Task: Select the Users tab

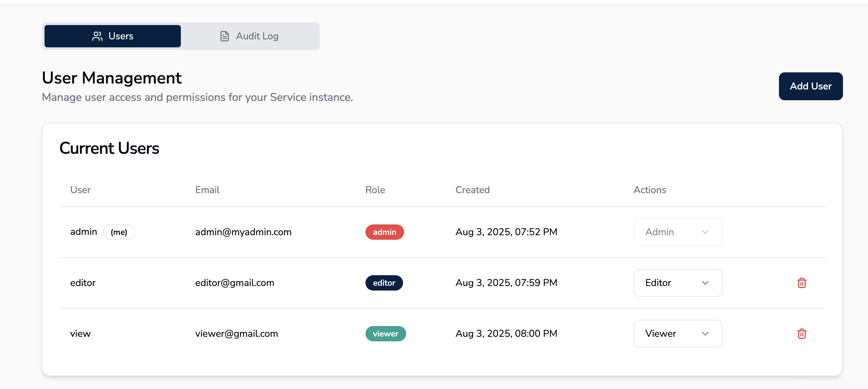Action: point(113,36)
